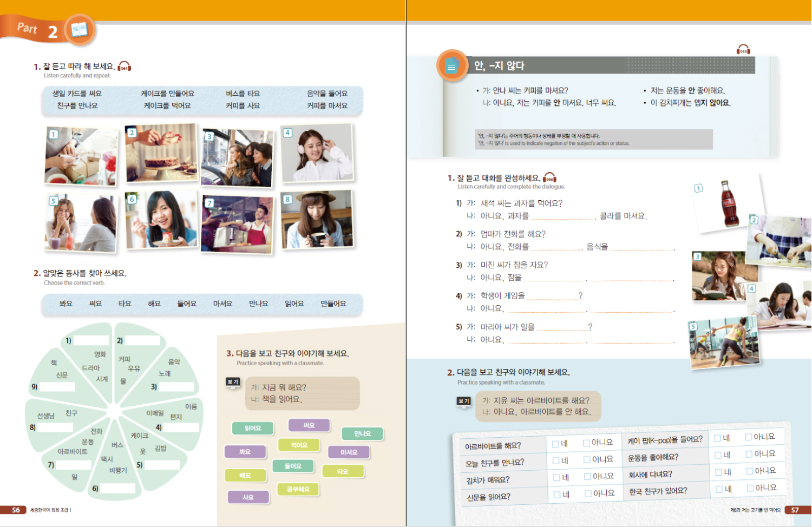Play audio track 064 headphone icon
Screen dimensions: 812x527
click(x=125, y=67)
